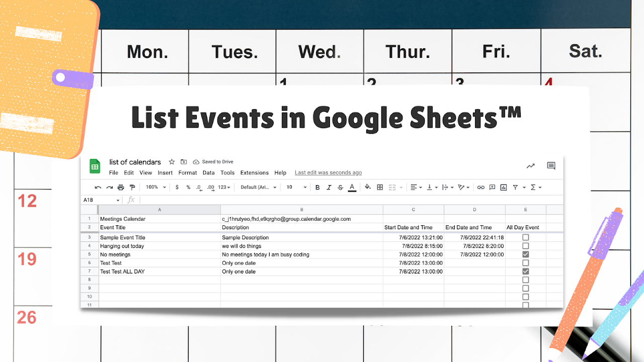Select column B header
This screenshot has height=362, width=644.
tap(302, 210)
